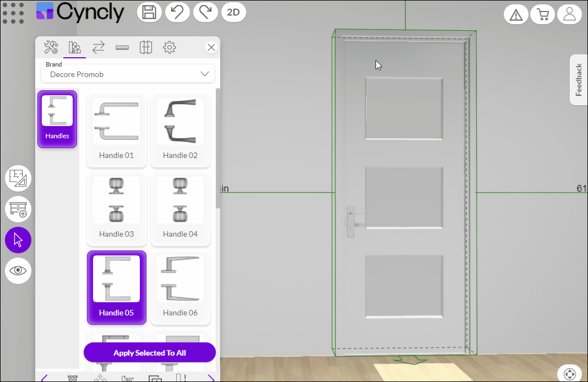The height and width of the screenshot is (382, 588).
Task: Open the user account menu
Action: (570, 15)
